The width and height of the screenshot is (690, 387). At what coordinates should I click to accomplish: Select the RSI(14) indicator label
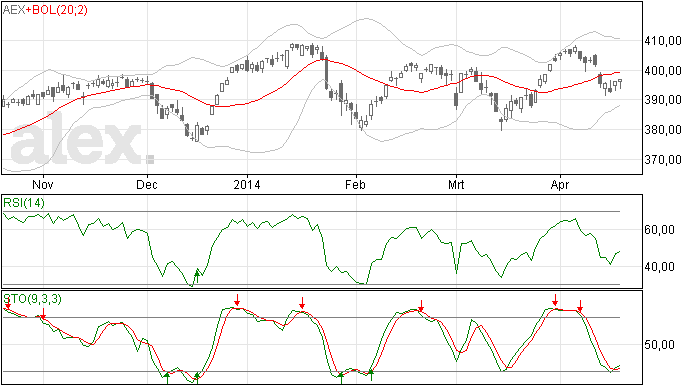coord(24,203)
